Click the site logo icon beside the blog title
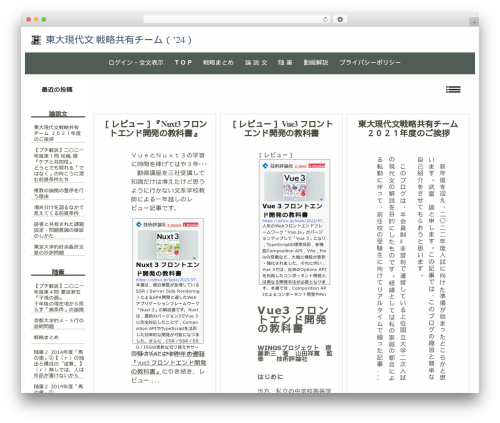The height and width of the screenshot is (423, 500). pos(36,40)
